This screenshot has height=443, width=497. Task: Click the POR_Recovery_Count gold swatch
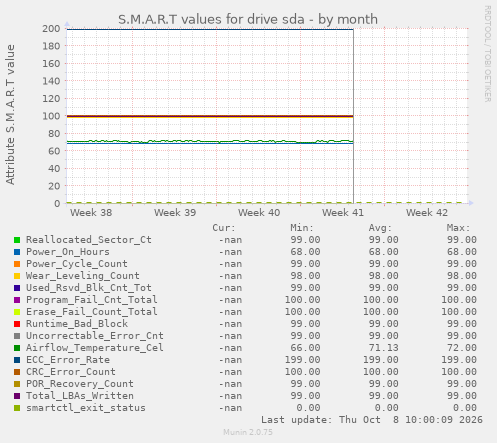click(x=17, y=384)
